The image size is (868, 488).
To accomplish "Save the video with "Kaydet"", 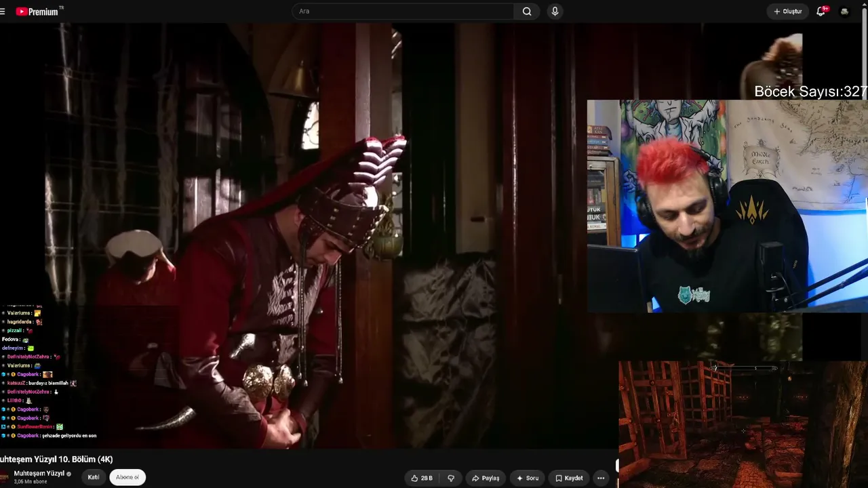I will click(569, 478).
